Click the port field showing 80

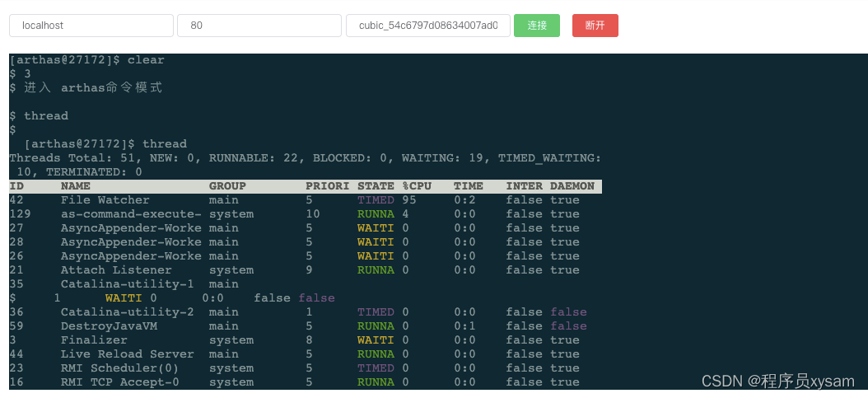point(259,26)
